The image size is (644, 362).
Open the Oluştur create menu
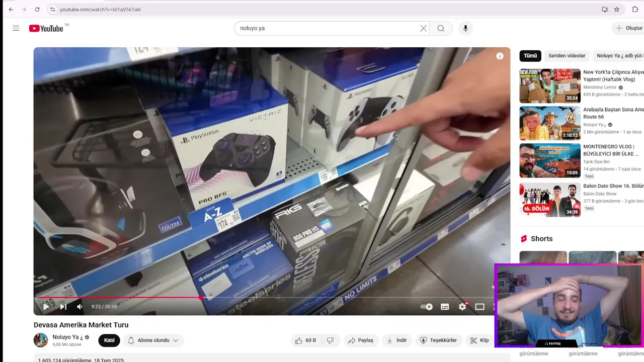[629, 28]
